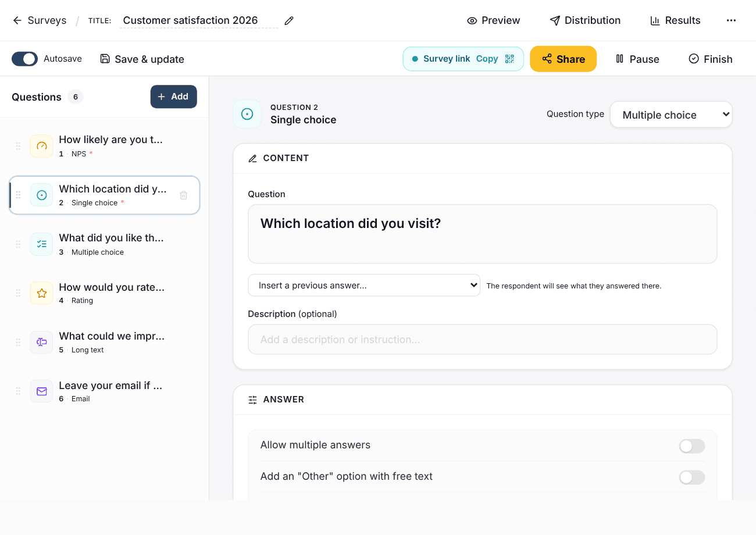Click the yellow Share button
Screen dimensions: 756x535
[x=563, y=59]
